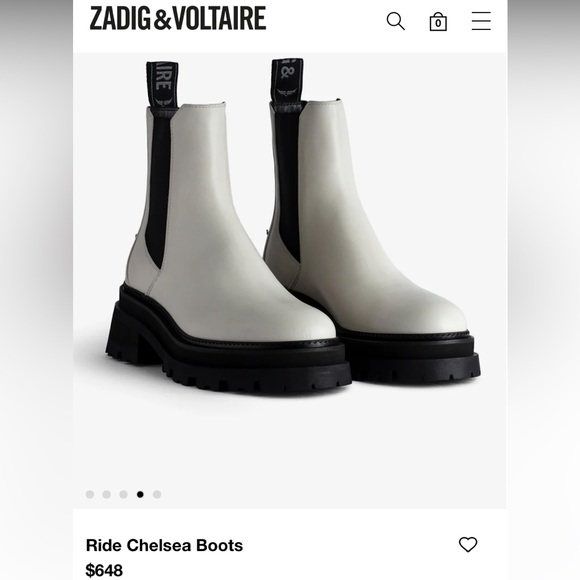This screenshot has height=580, width=580.
Task: Click the left boot's black pull tab
Action: [x=162, y=85]
